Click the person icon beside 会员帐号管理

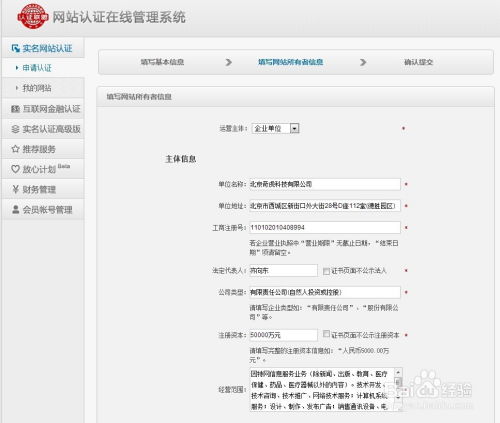(15, 210)
